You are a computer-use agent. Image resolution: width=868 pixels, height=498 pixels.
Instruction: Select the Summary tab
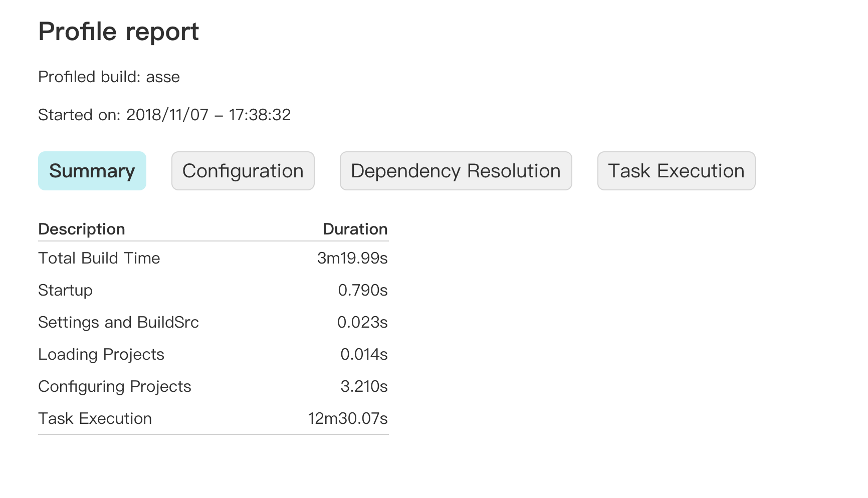tap(92, 171)
